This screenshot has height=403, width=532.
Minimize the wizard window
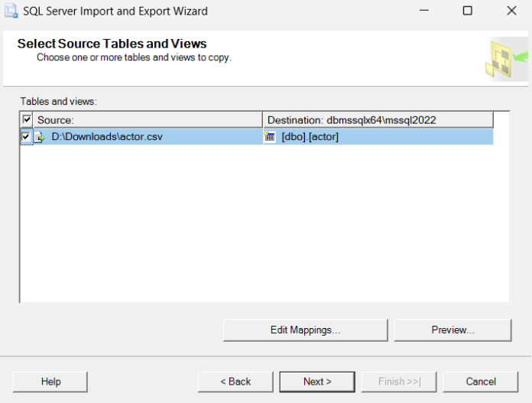423,11
